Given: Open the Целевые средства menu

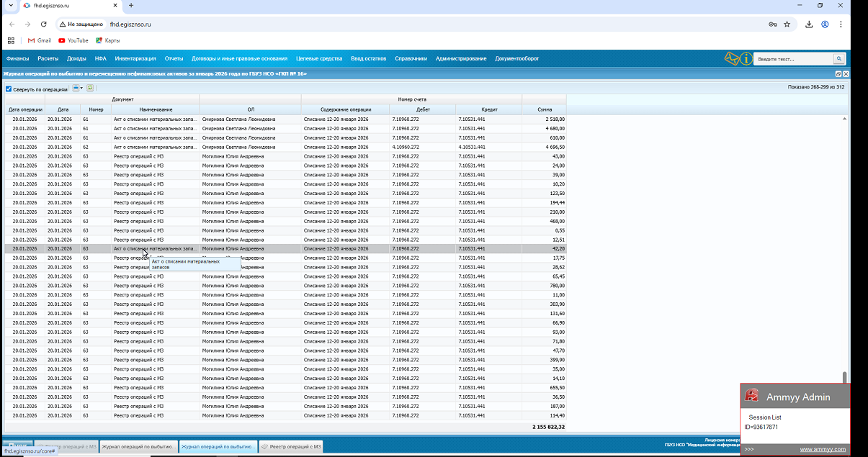Looking at the screenshot, I should point(319,58).
